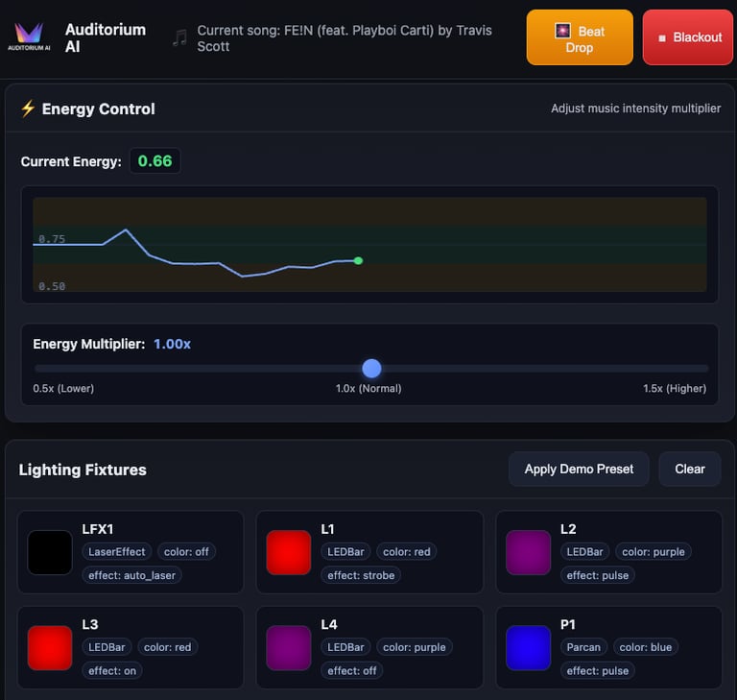Click the lightning bolt Energy Control icon

[28, 109]
